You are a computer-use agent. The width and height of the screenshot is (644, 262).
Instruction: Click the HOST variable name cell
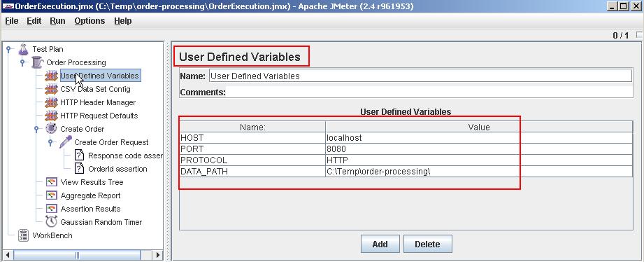tap(252, 138)
